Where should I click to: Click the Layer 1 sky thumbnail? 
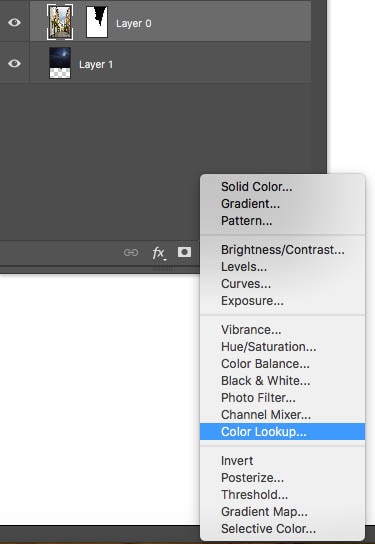click(x=60, y=63)
